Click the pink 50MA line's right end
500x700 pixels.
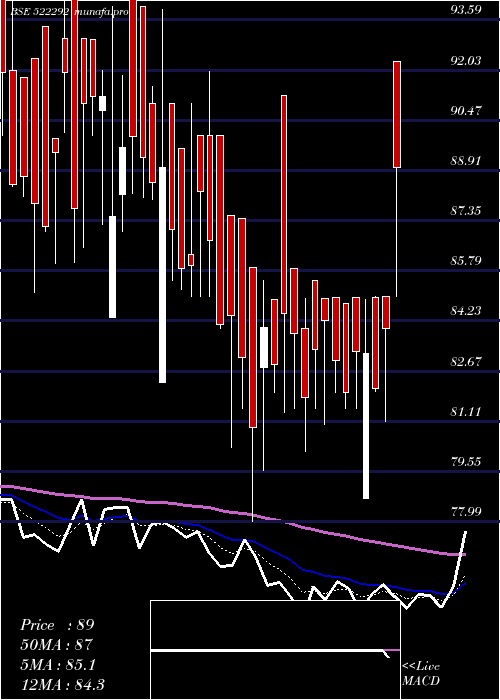[464, 554]
